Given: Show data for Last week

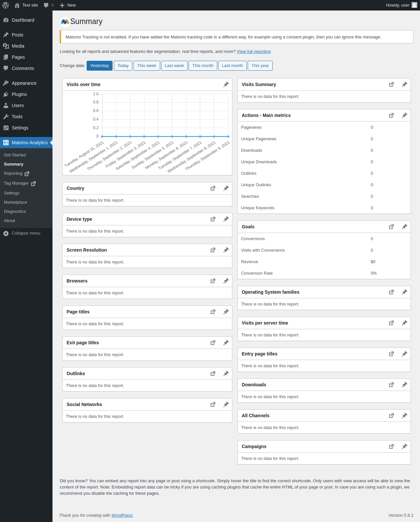Looking at the screenshot, I should (174, 66).
